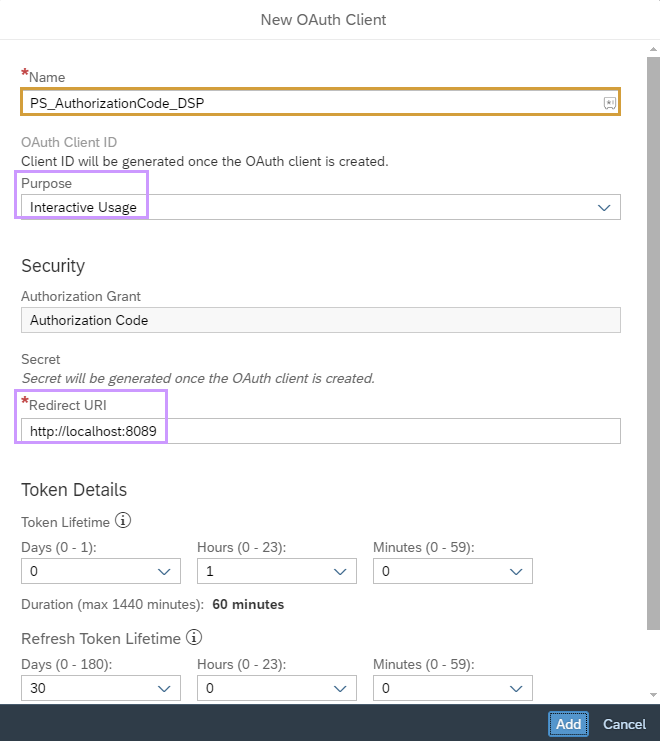The width and height of the screenshot is (660, 741).
Task: Click the Token Details section heading
Action: [74, 490]
